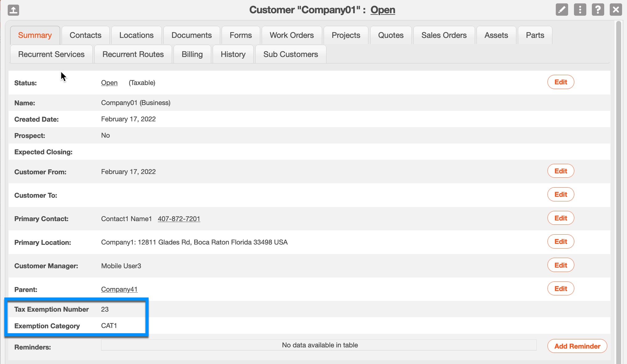This screenshot has width=627, height=364.
Task: Click the Open link in Status row
Action: [109, 83]
